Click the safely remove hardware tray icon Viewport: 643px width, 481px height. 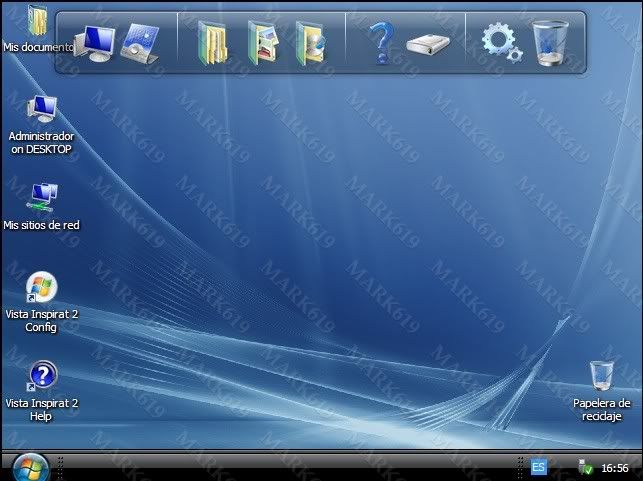tap(585, 467)
